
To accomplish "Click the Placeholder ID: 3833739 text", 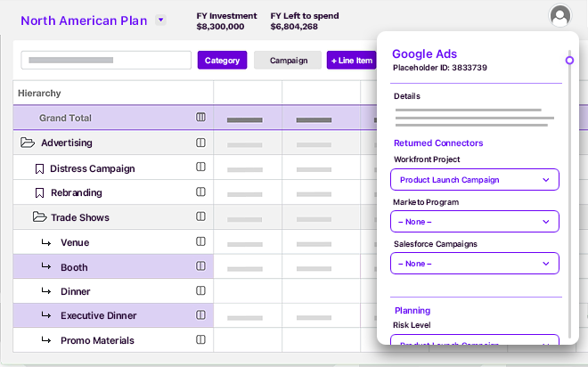I will 440,68.
